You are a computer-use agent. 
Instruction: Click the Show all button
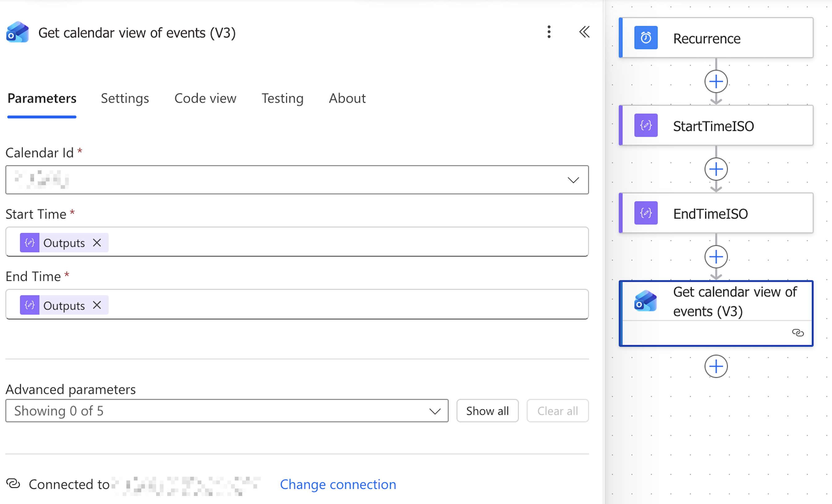[x=487, y=411]
